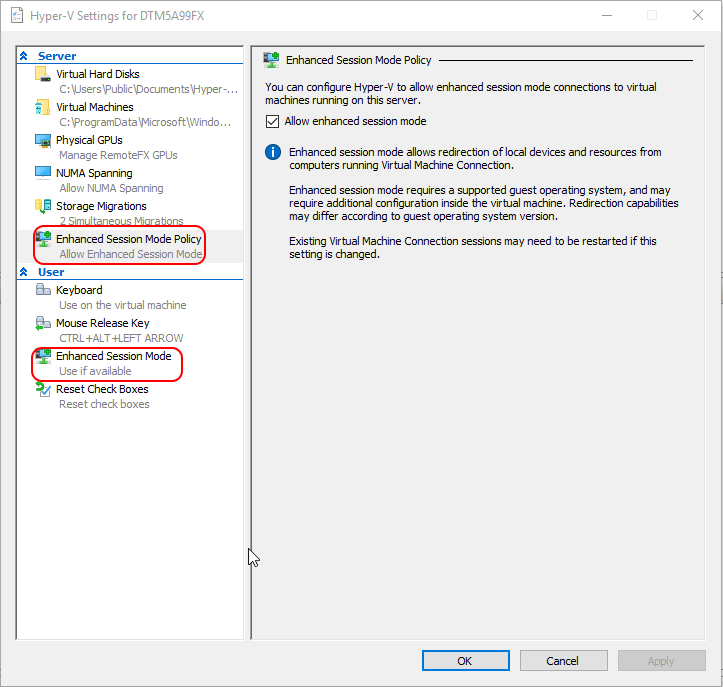Click Allow Enhanced Session Mode subtitle
The width and height of the screenshot is (723, 687).
[131, 254]
